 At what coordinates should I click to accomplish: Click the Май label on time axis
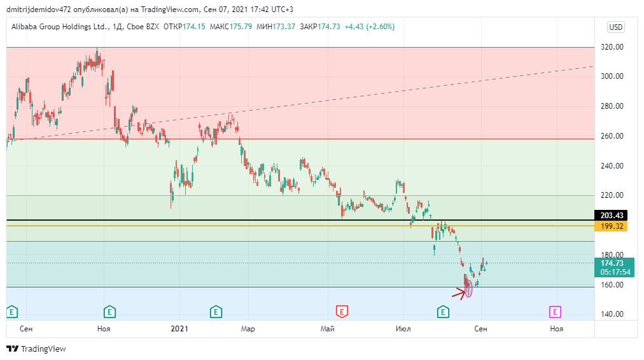(327, 329)
